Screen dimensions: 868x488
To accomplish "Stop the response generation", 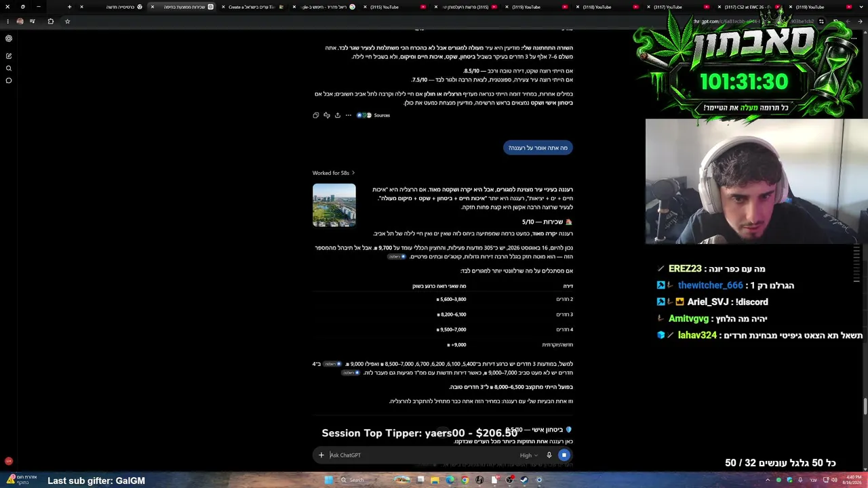I will (x=564, y=455).
